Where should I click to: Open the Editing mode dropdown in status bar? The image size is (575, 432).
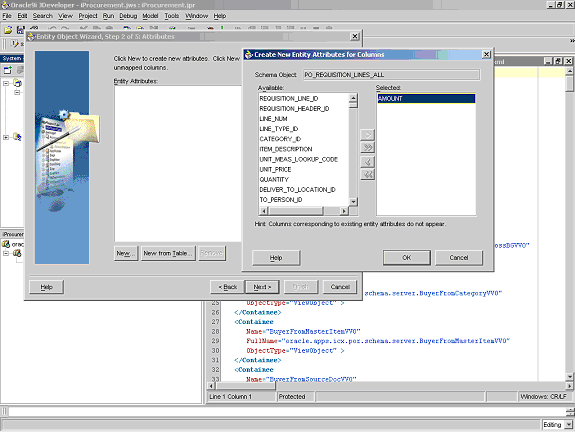click(569, 425)
